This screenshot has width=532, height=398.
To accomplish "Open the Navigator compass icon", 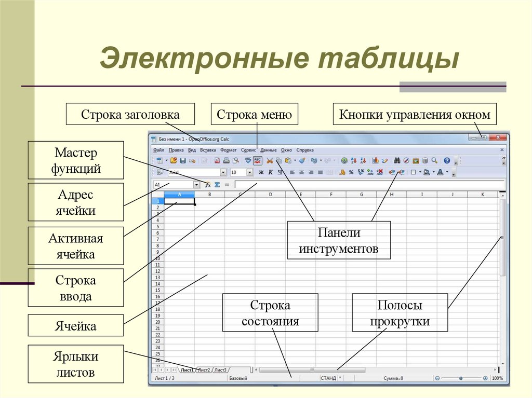I will [406, 160].
